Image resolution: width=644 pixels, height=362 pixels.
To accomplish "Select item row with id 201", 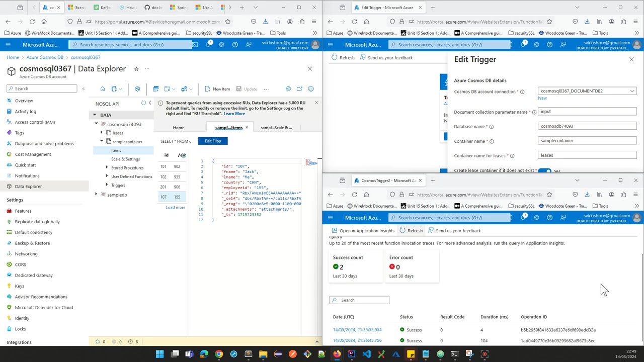I will 171,187.
